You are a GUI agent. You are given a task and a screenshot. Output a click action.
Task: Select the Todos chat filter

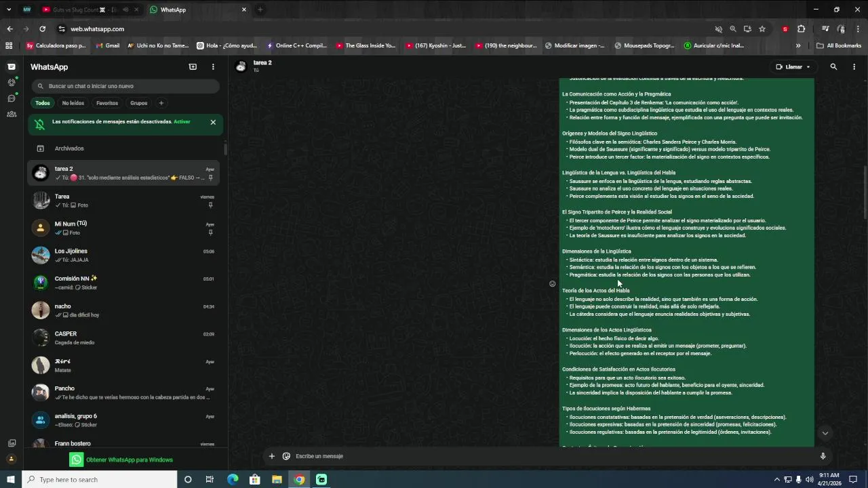click(x=43, y=103)
